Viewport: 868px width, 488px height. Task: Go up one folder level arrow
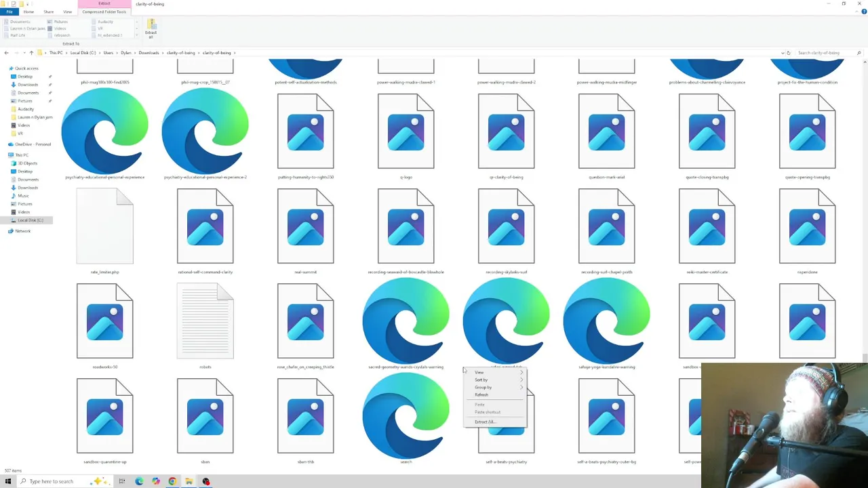tap(31, 53)
